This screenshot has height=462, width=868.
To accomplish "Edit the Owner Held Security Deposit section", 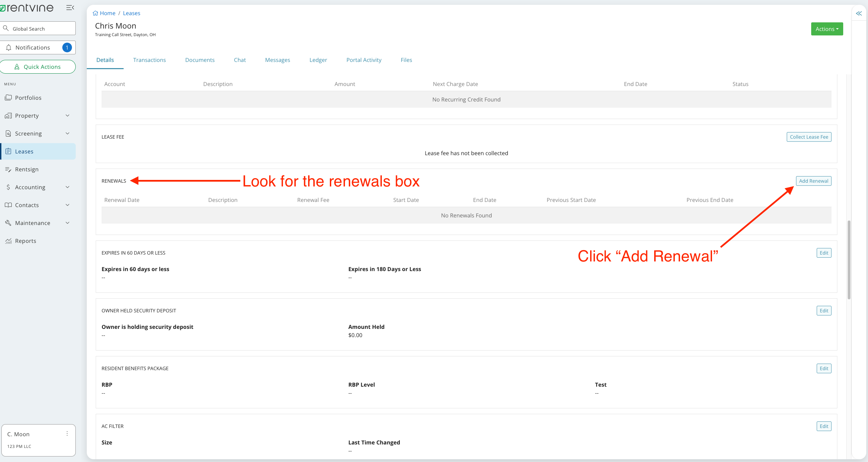I will click(x=824, y=311).
